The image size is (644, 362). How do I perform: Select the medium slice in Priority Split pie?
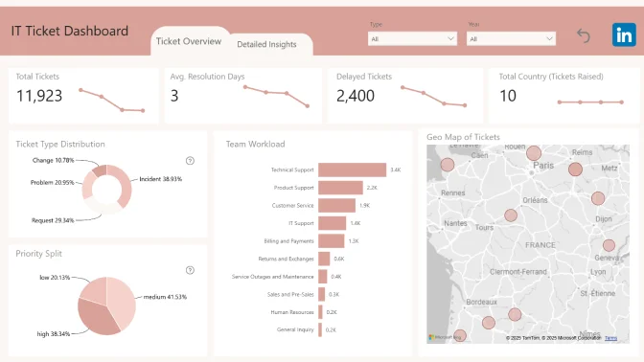[x=123, y=301]
